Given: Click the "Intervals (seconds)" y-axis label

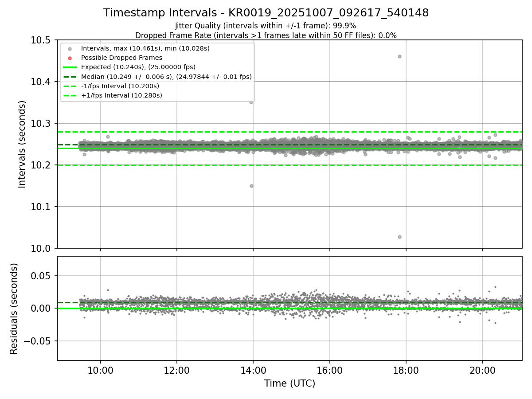Looking at the screenshot, I should (22, 144).
